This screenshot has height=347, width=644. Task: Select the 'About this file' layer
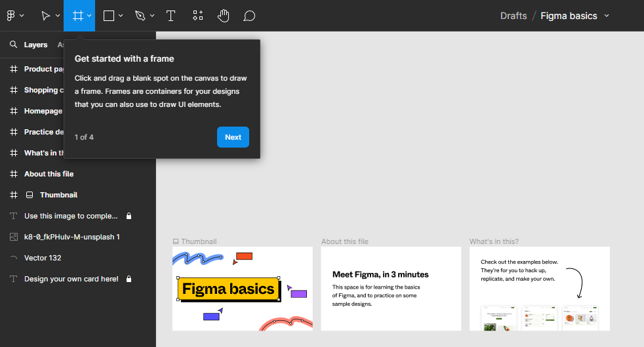49,174
